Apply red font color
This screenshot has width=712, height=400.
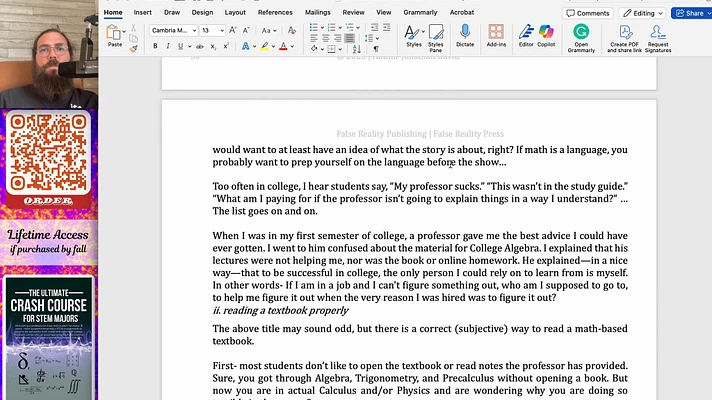click(x=283, y=46)
